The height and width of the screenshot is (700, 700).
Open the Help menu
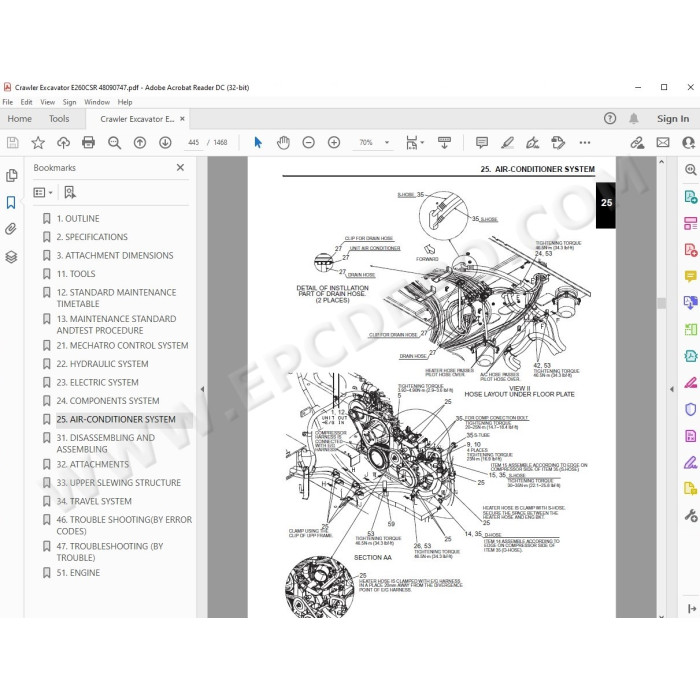tap(125, 102)
